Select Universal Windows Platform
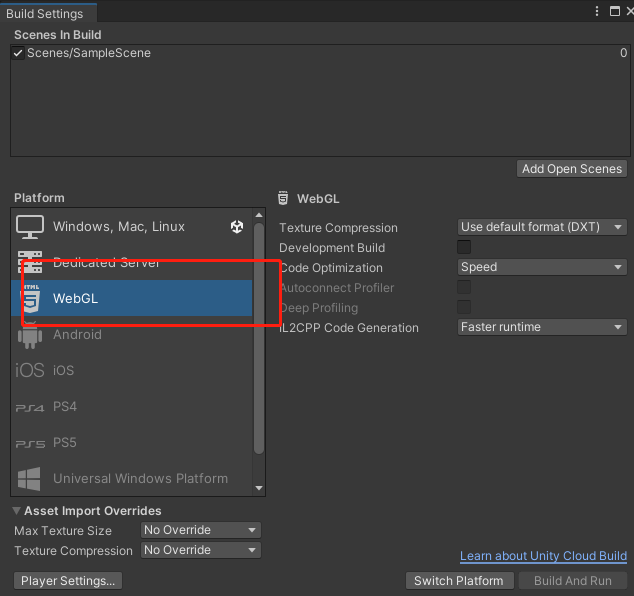The image size is (634, 596). click(131, 478)
